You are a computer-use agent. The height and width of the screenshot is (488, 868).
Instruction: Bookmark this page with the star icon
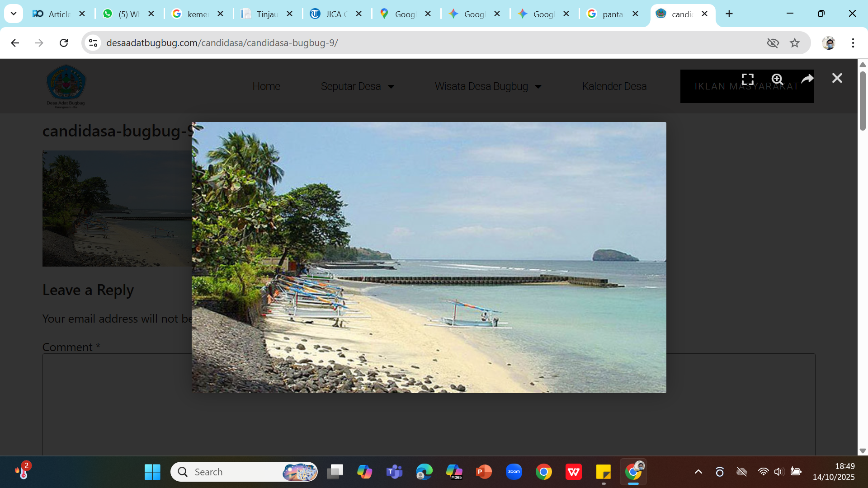795,43
